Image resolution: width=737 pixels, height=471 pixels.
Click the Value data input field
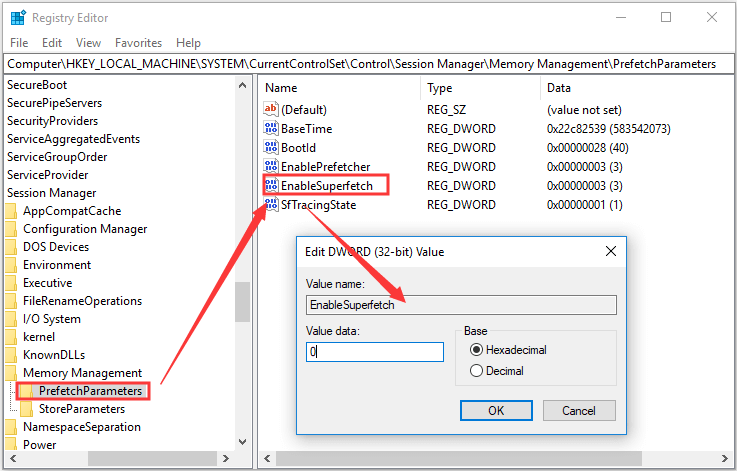(x=375, y=352)
